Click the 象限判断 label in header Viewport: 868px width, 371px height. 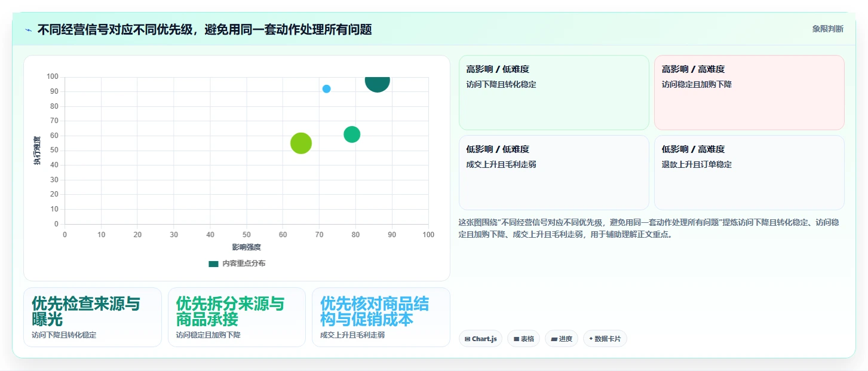tap(828, 29)
